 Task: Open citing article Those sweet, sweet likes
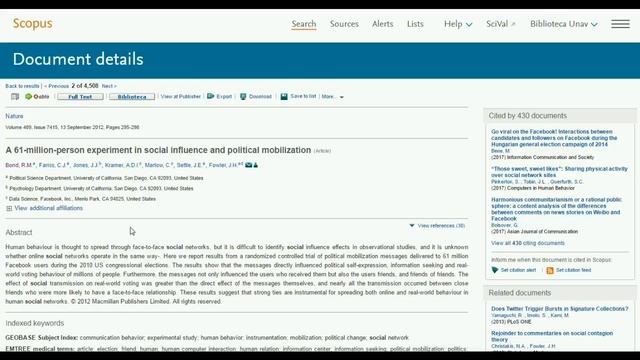559,172
